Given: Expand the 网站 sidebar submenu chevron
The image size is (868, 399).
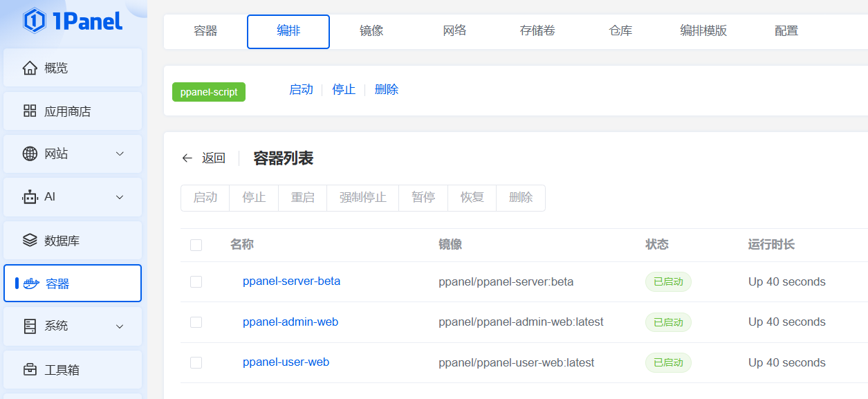Looking at the screenshot, I should click(x=120, y=154).
